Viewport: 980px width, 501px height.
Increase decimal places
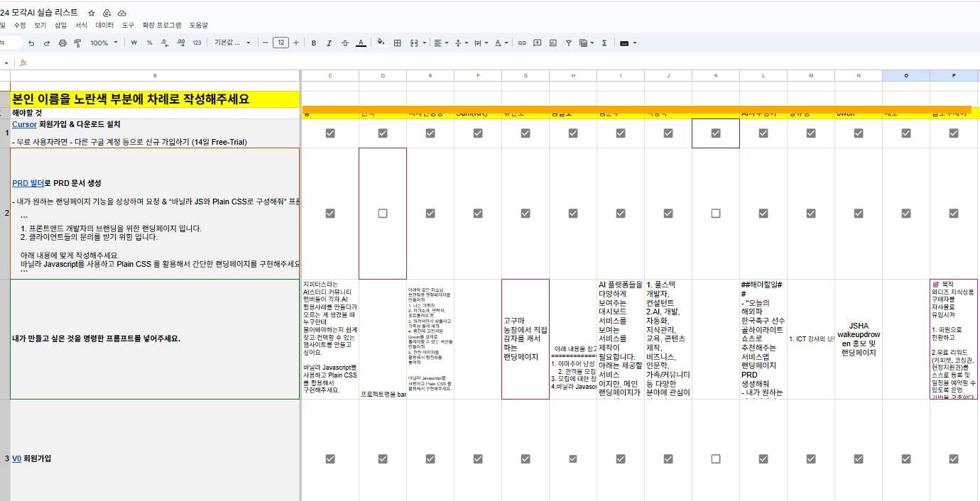point(180,43)
